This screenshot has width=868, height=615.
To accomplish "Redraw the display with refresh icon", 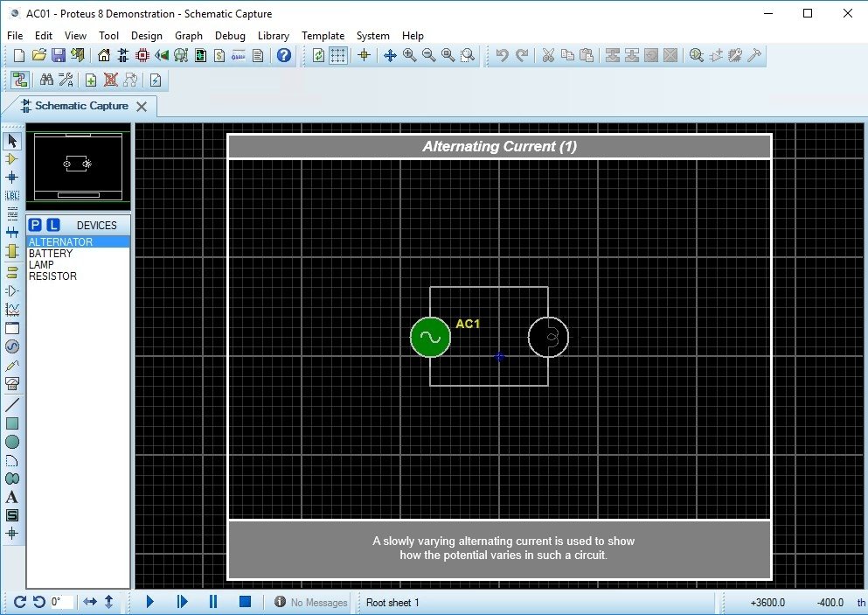I will (318, 55).
